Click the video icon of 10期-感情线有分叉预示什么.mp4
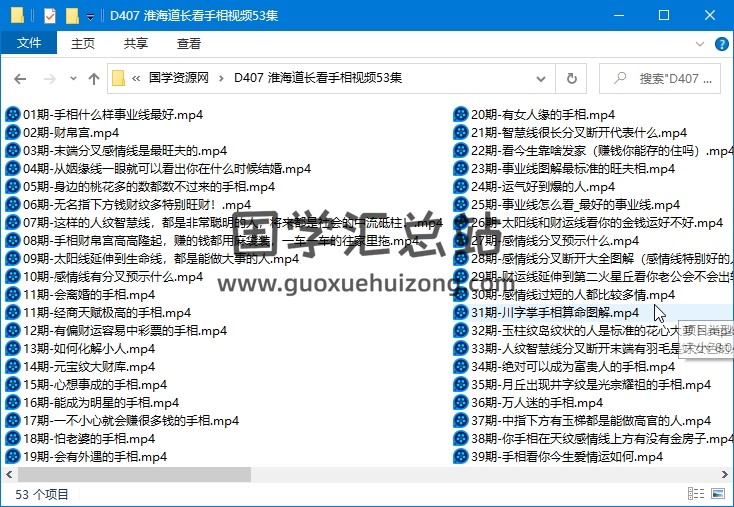The height and width of the screenshot is (507, 734). (x=13, y=276)
